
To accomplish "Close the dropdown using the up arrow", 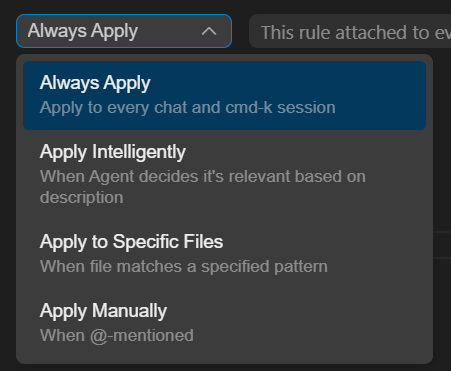I will [209, 31].
